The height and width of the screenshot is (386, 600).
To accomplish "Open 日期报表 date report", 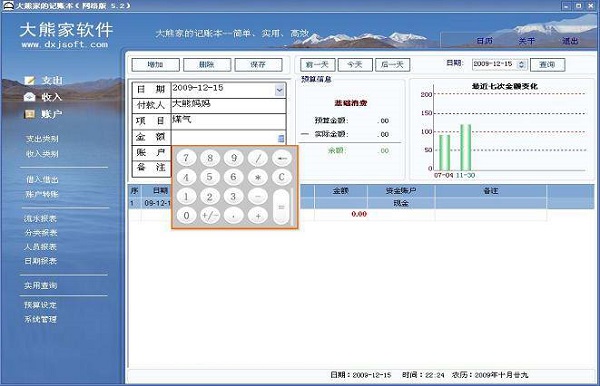I will tap(41, 261).
